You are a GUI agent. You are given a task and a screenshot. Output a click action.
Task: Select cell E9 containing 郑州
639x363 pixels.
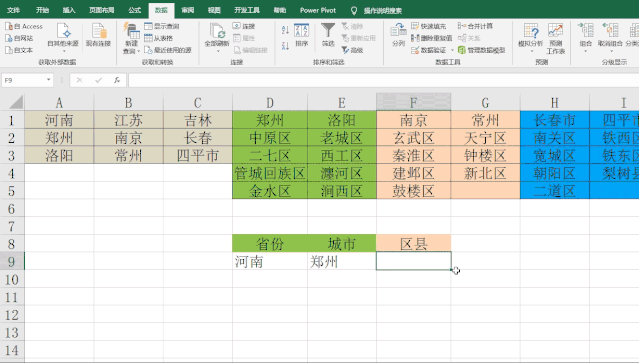(x=342, y=261)
